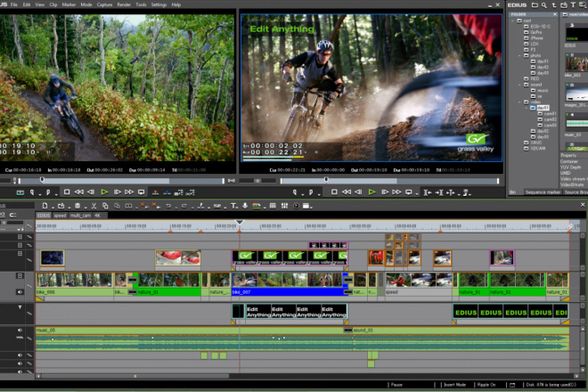Click the redo icon in timeline toolbar
The height and width of the screenshot is (392, 588).
[x=184, y=206]
